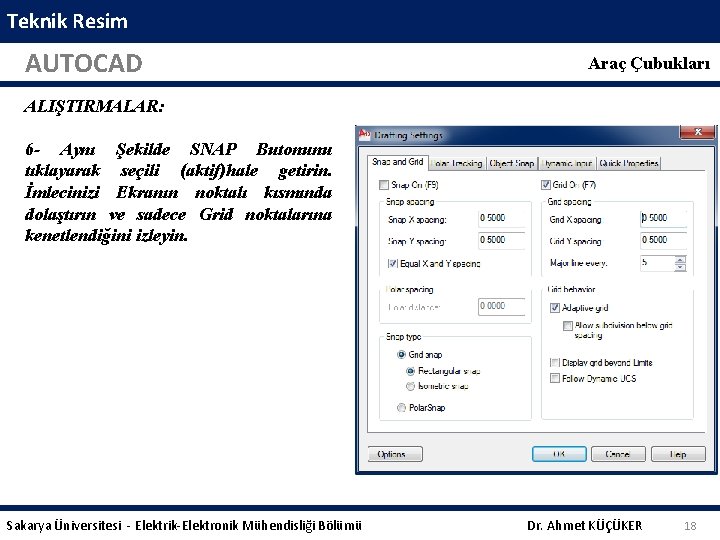The image size is (720, 540).
Task: Click the 'ALIŞTIRMALAR:' heading text
Action: pos(94,107)
